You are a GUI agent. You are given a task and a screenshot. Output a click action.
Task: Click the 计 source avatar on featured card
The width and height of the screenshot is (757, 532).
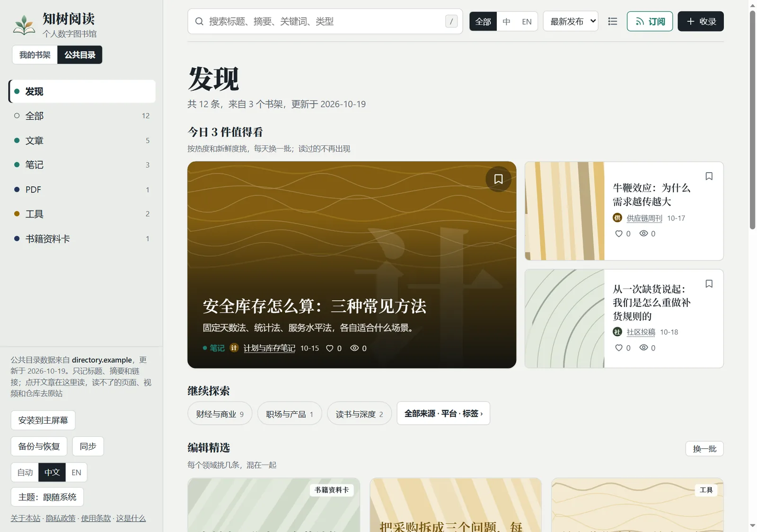[234, 348]
